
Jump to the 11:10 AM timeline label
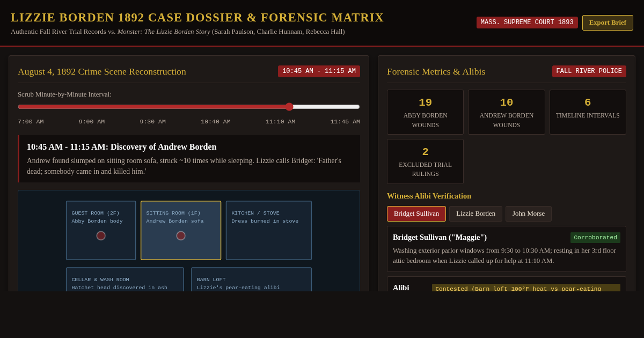[280, 122]
